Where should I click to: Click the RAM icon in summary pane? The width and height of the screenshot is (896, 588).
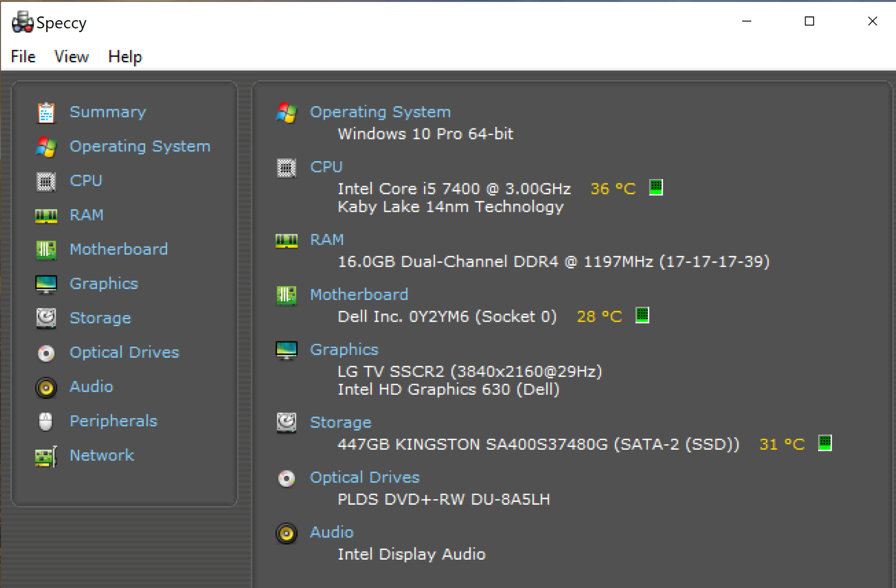click(x=286, y=241)
